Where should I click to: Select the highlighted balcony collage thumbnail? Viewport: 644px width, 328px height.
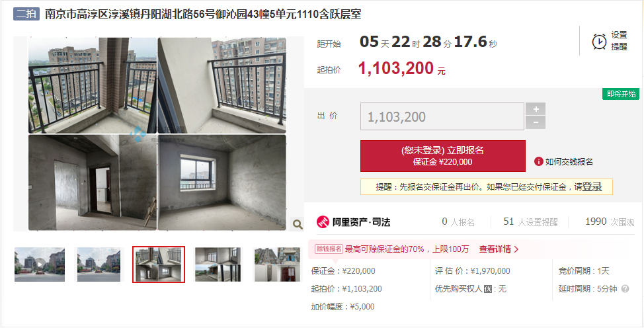[x=159, y=265]
